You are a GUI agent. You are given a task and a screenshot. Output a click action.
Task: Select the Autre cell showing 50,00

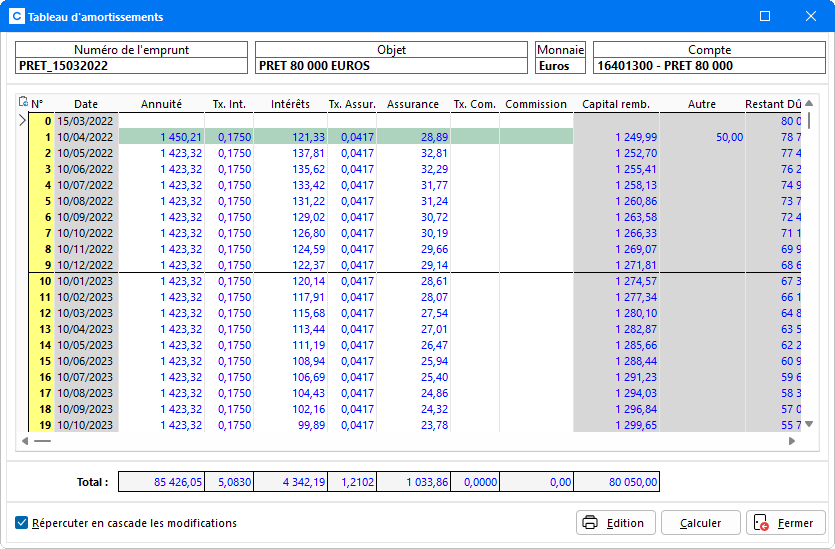pyautogui.click(x=716, y=137)
